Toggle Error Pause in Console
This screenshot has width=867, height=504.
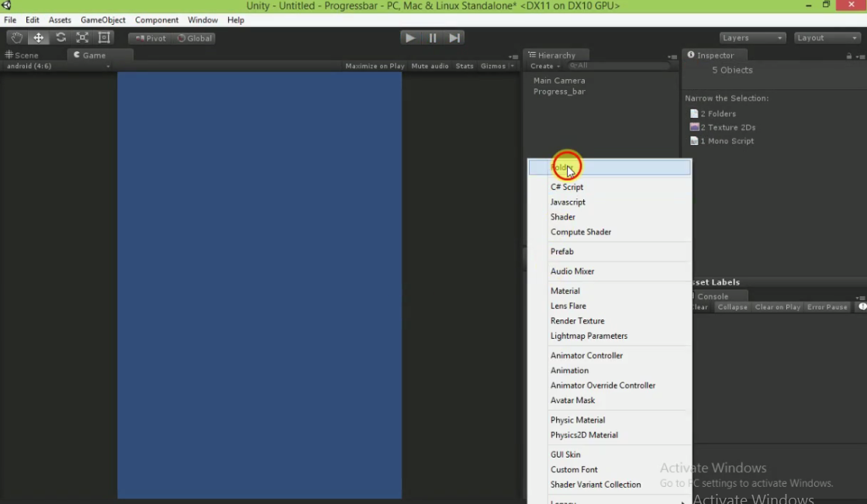[x=827, y=307]
